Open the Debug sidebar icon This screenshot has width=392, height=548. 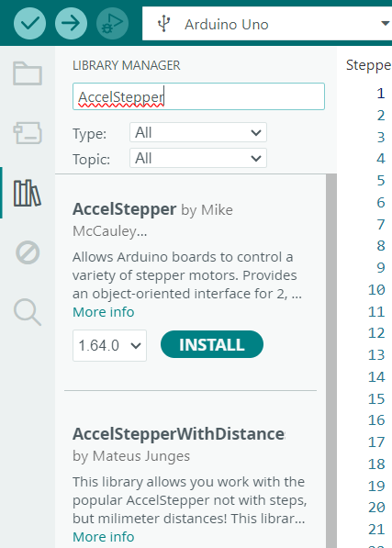[x=28, y=252]
